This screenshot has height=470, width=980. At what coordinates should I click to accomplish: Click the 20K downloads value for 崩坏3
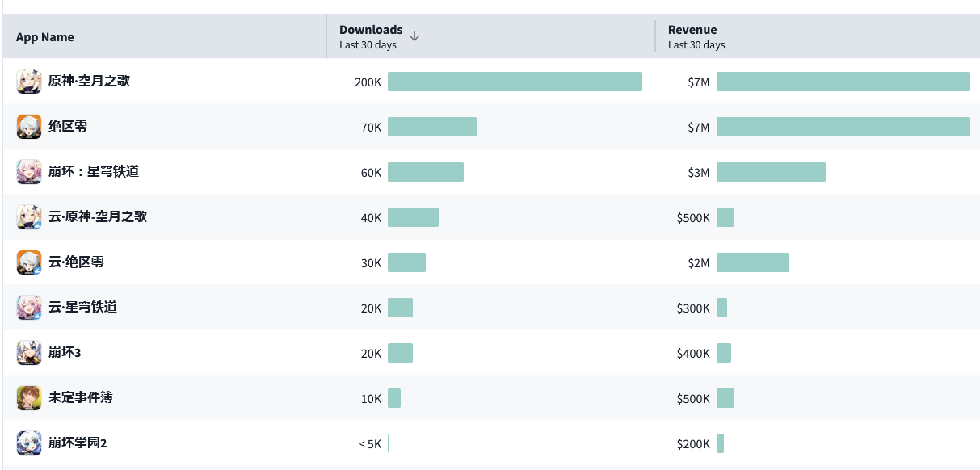(371, 354)
